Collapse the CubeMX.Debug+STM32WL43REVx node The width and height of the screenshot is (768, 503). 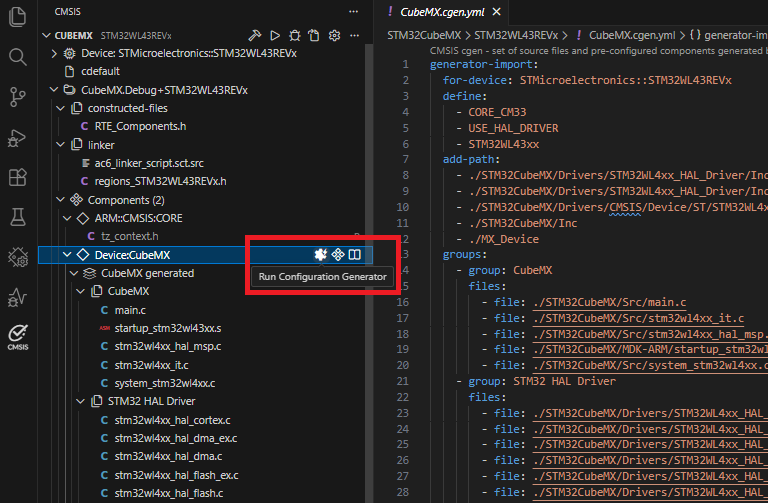point(54,90)
